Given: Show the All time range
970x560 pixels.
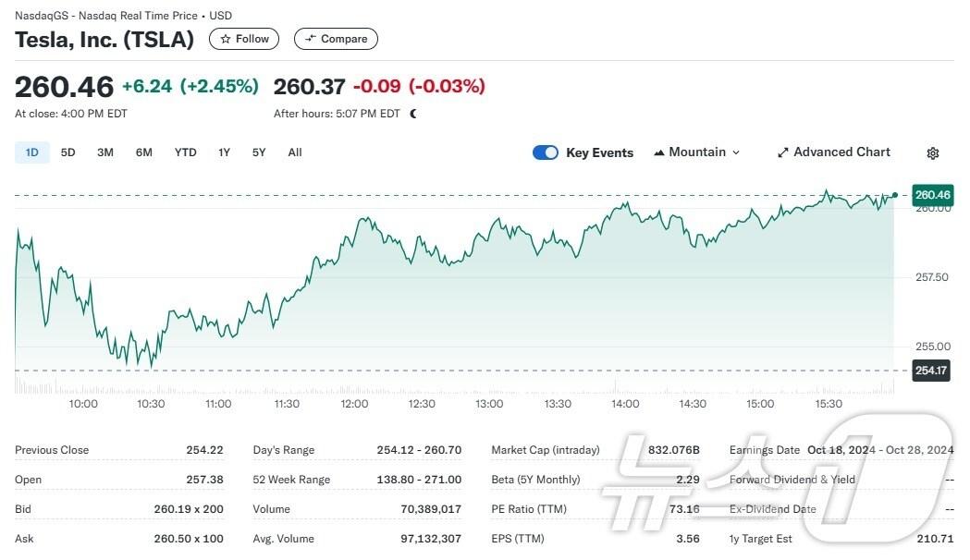Looking at the screenshot, I should (295, 152).
